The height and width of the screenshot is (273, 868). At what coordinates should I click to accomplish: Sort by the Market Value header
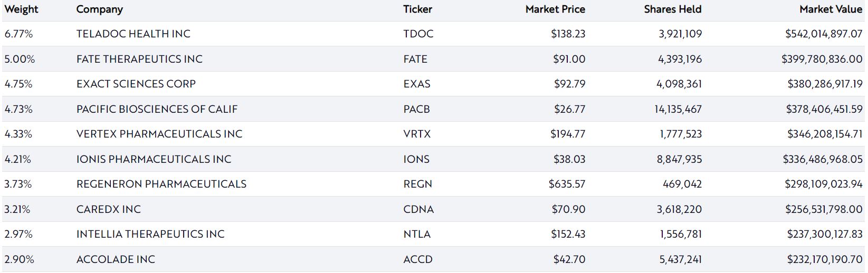tap(831, 9)
